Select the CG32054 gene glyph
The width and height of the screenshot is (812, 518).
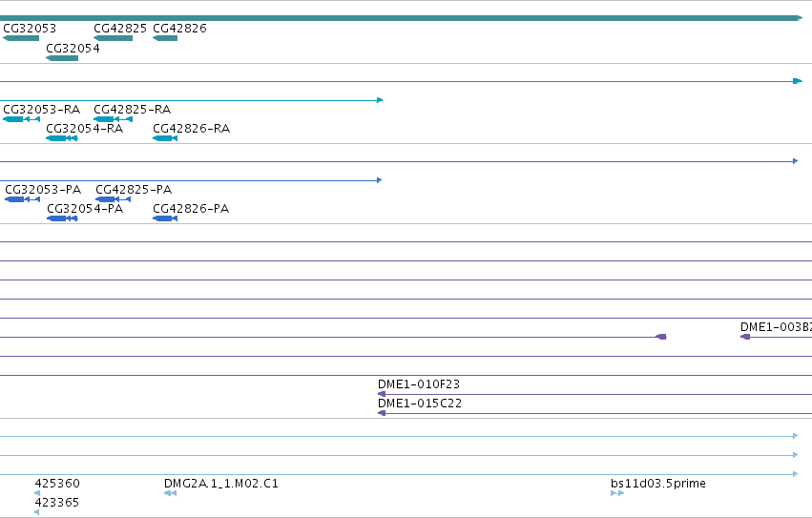(x=62, y=58)
